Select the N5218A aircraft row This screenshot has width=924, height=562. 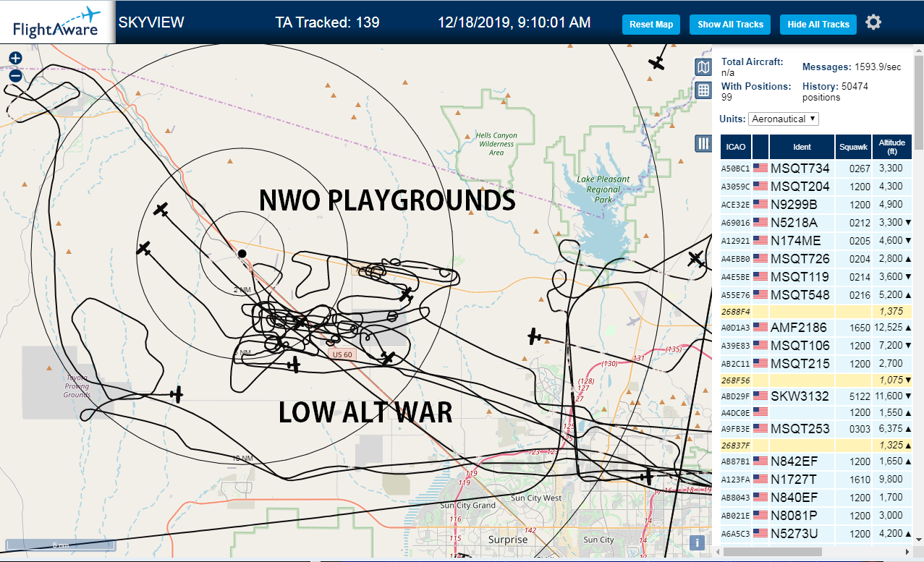pyautogui.click(x=815, y=222)
